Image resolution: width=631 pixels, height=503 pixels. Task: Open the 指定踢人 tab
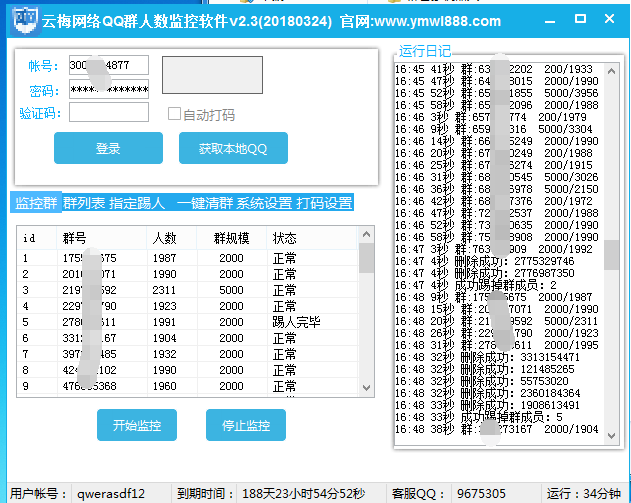(137, 202)
